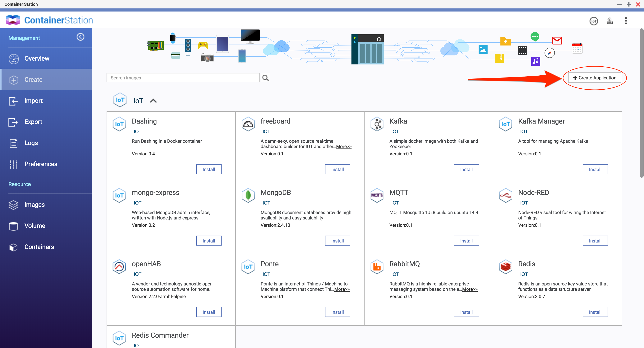Click the MongoDB leaf icon
This screenshot has width=644, height=348.
pyautogui.click(x=248, y=195)
